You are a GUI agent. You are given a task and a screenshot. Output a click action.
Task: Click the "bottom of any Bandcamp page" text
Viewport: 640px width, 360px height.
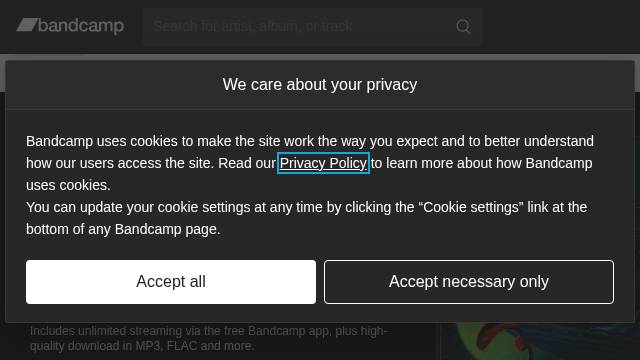pos(123,229)
